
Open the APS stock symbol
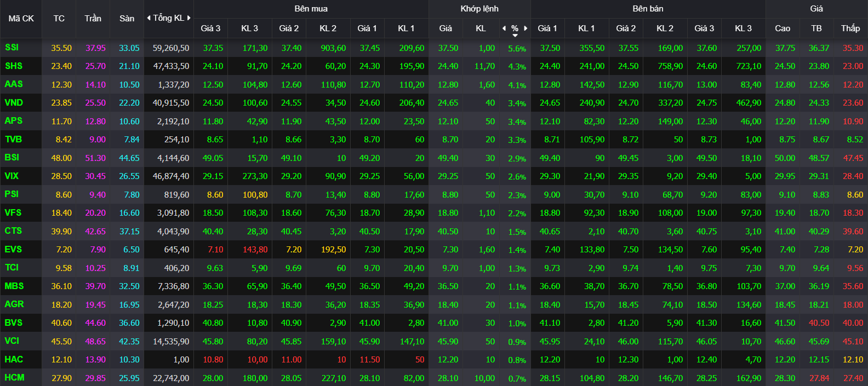tap(14, 120)
